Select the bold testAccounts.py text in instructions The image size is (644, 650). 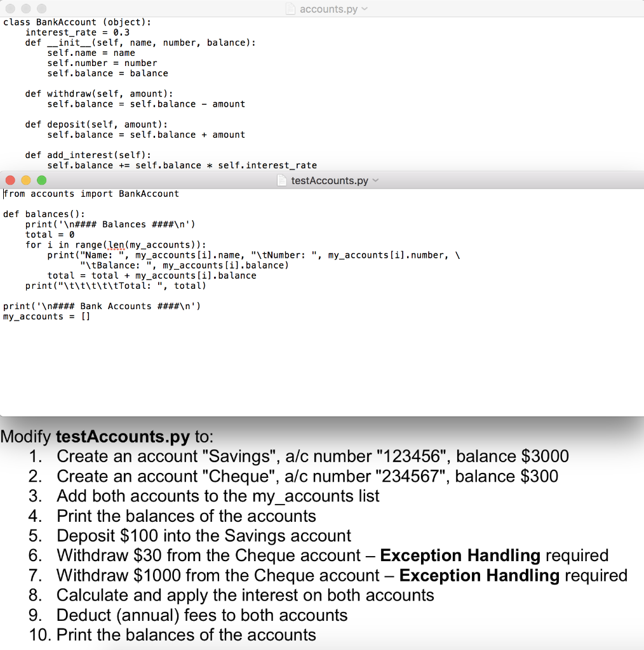point(123,437)
